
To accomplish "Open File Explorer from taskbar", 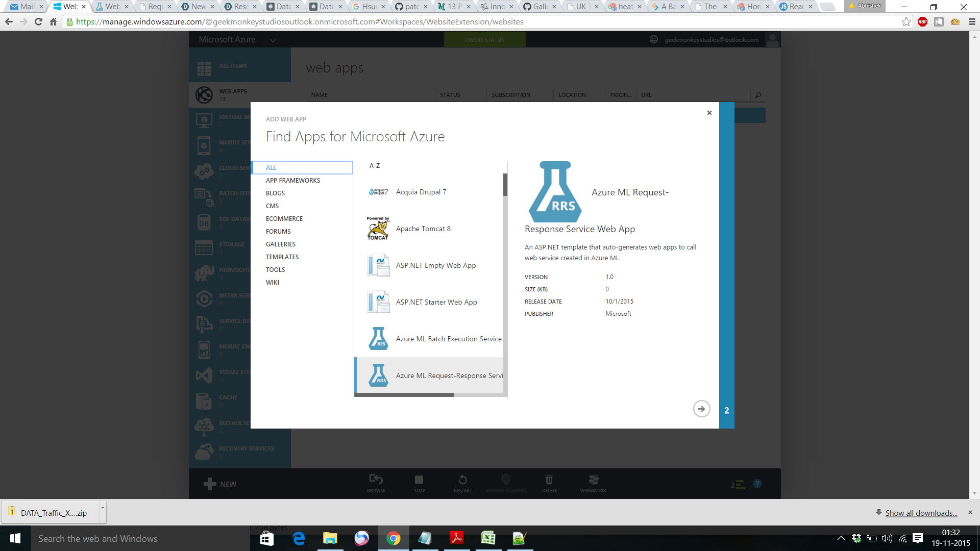I will (330, 538).
